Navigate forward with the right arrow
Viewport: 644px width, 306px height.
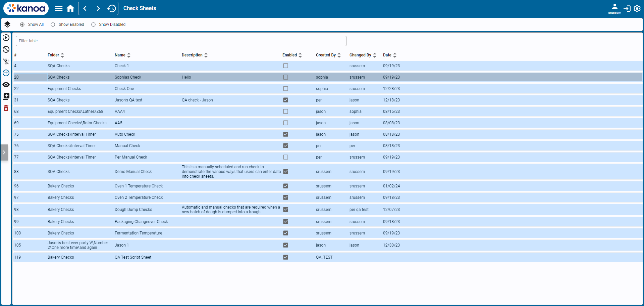point(98,8)
